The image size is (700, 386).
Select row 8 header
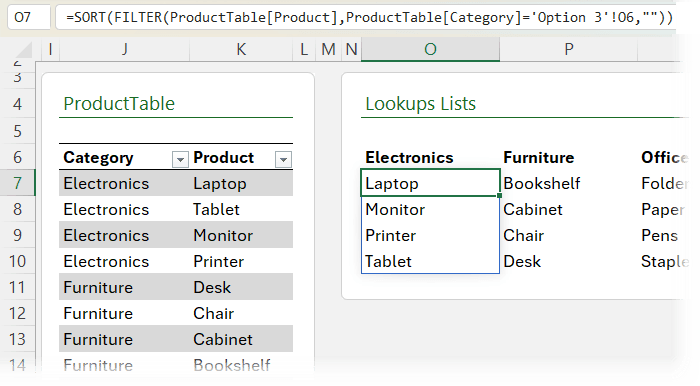17,209
